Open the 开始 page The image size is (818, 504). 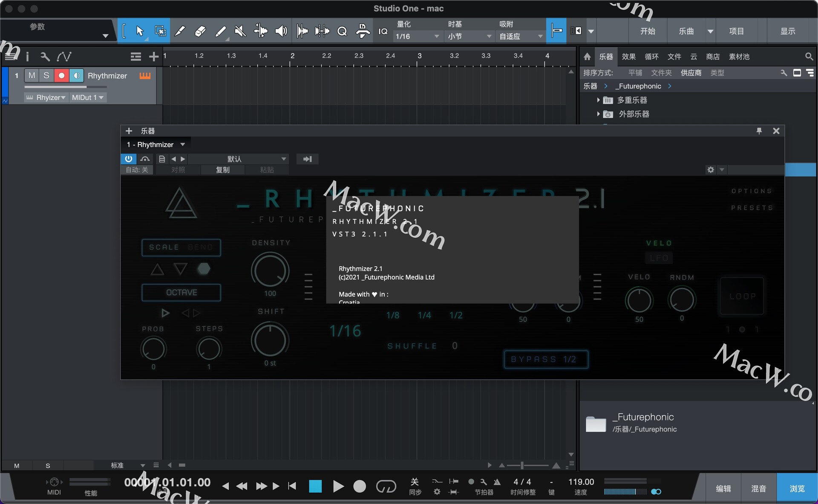pos(648,31)
